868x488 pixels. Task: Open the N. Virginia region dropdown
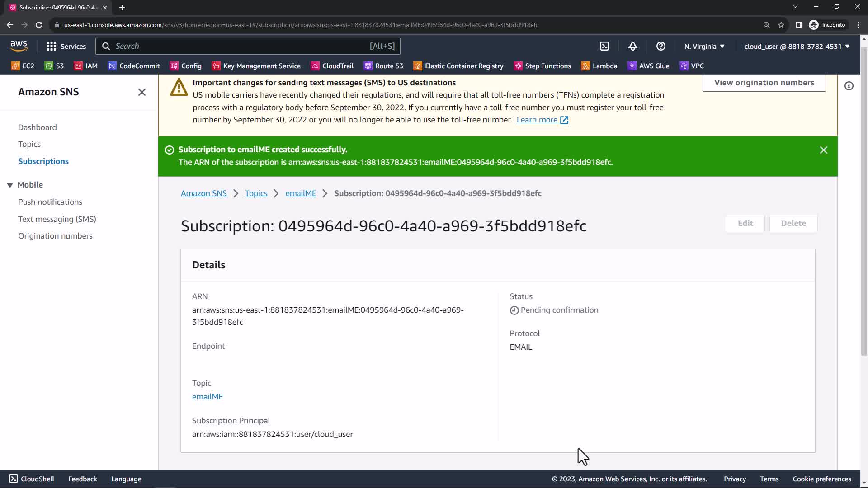click(x=704, y=46)
